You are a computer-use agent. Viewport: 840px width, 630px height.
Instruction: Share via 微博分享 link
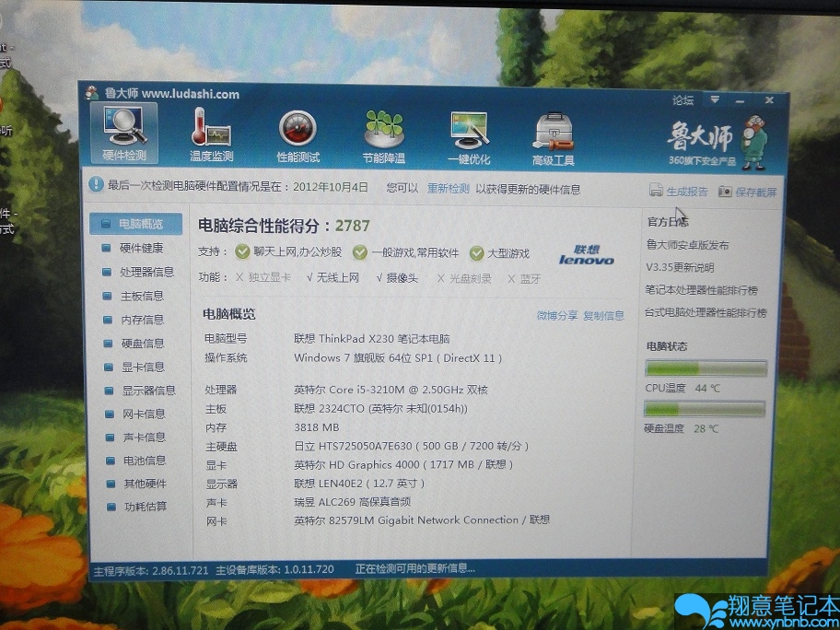click(x=557, y=316)
